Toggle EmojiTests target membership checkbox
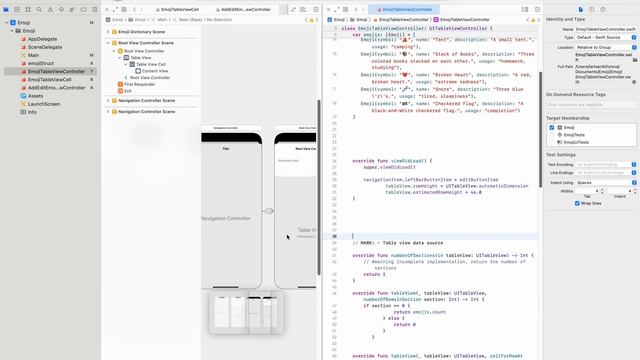Screen dimensions: 640x360 coord(552,135)
